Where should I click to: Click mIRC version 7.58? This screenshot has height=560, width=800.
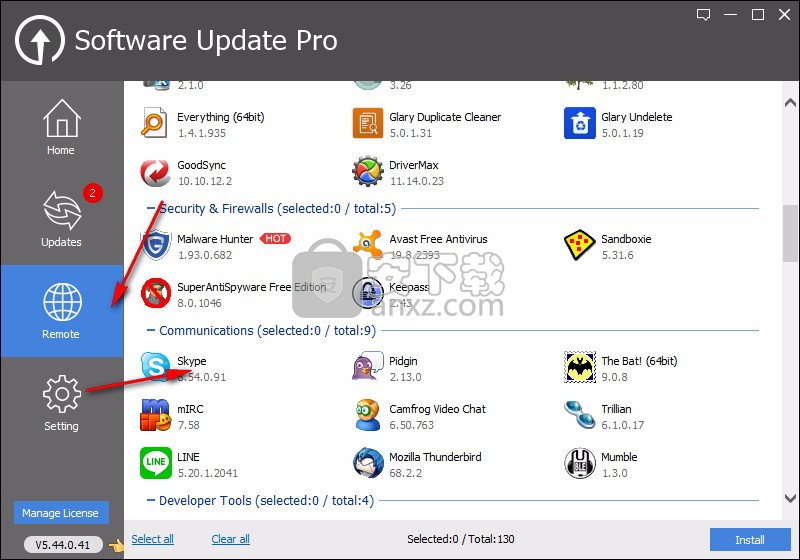[188, 425]
